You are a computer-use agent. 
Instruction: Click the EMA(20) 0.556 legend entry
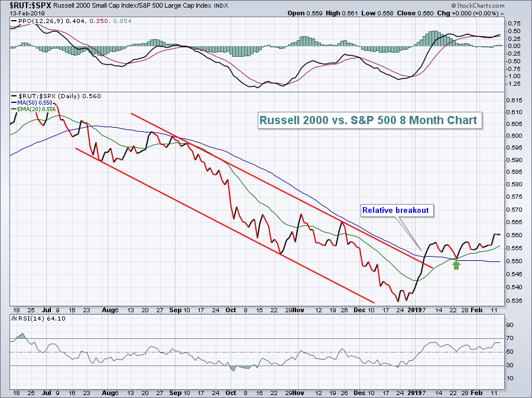[x=36, y=109]
